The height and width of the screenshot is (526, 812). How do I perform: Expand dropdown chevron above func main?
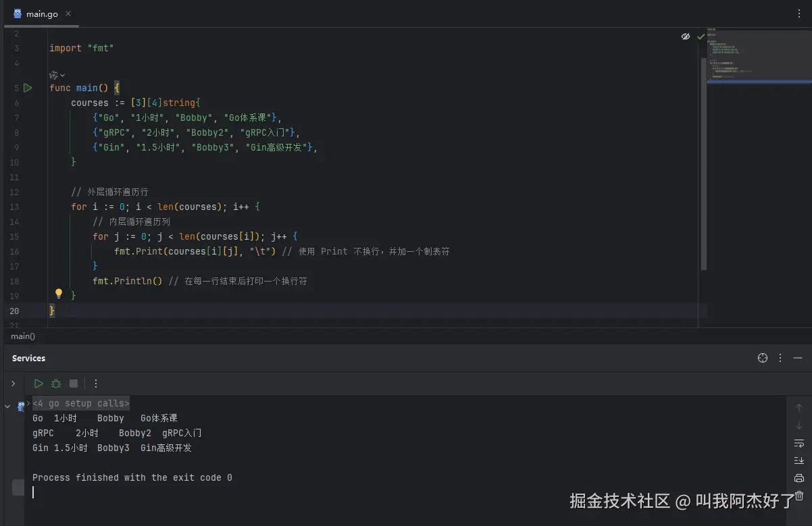click(63, 75)
